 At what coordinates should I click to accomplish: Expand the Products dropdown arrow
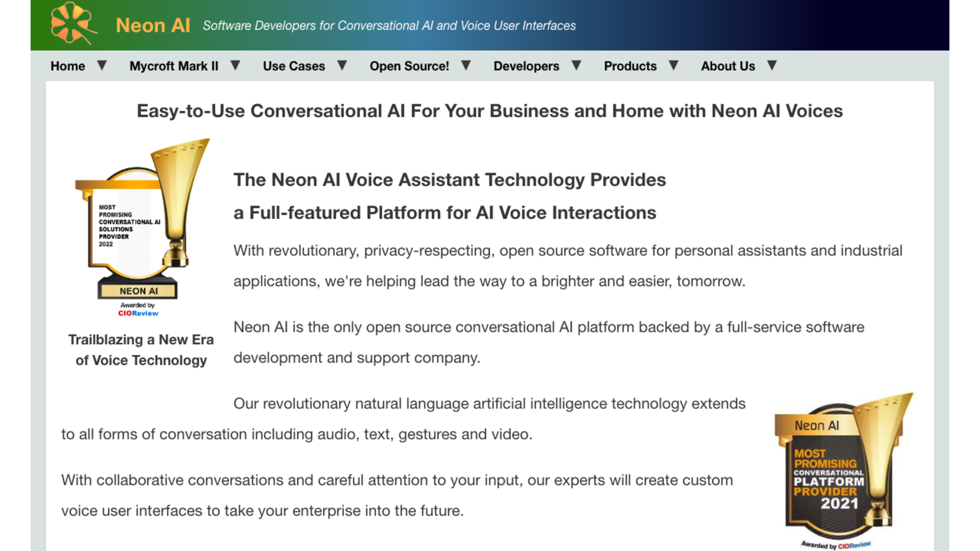click(x=674, y=65)
